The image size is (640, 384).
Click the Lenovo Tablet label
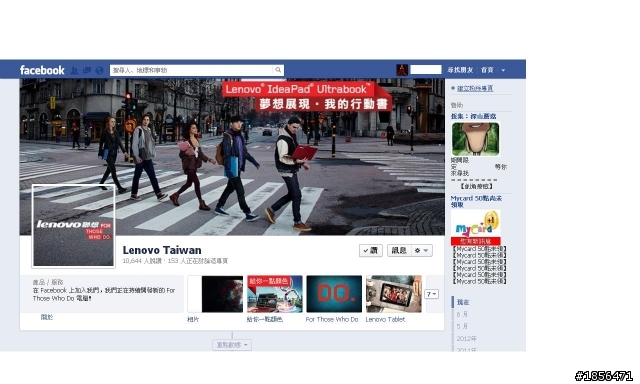pos(385,320)
